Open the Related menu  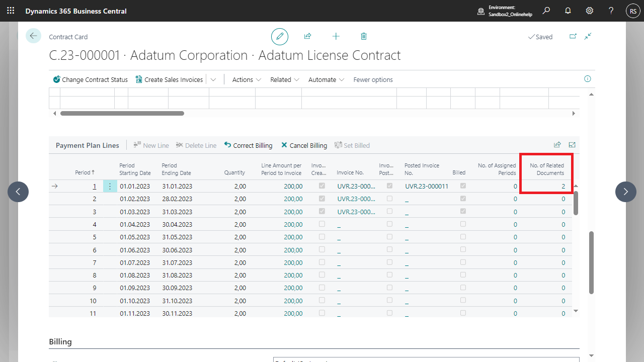click(x=285, y=79)
